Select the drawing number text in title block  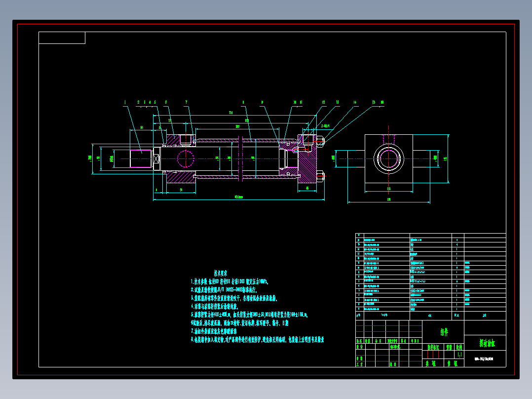[x=484, y=359]
